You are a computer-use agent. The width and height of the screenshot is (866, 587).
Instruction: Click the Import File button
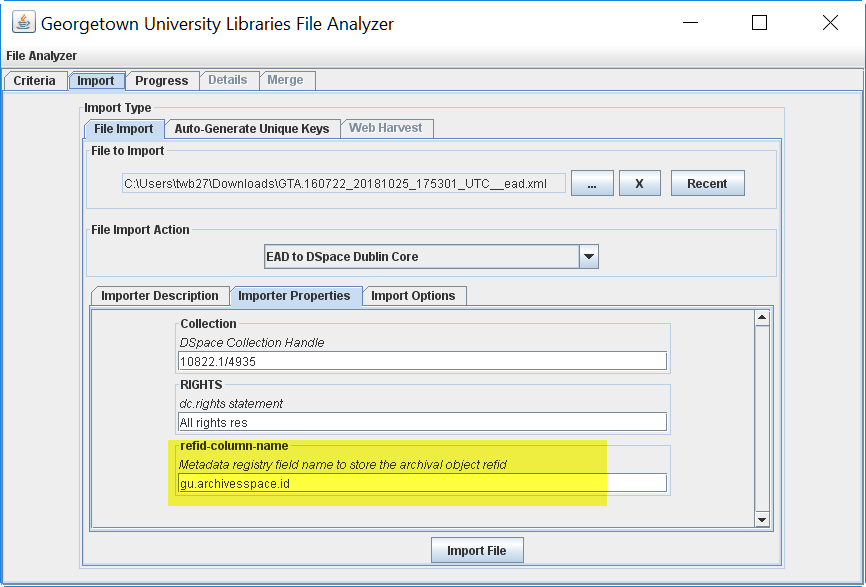(477, 549)
